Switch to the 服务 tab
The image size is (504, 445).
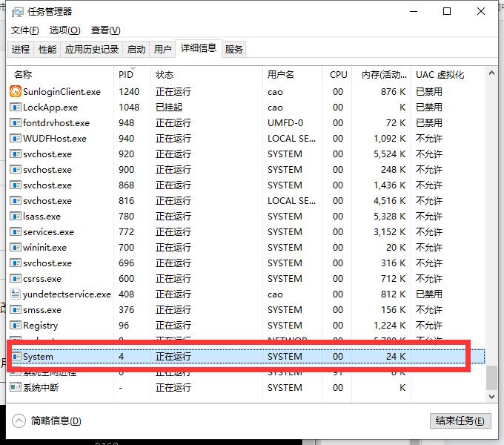(x=233, y=49)
